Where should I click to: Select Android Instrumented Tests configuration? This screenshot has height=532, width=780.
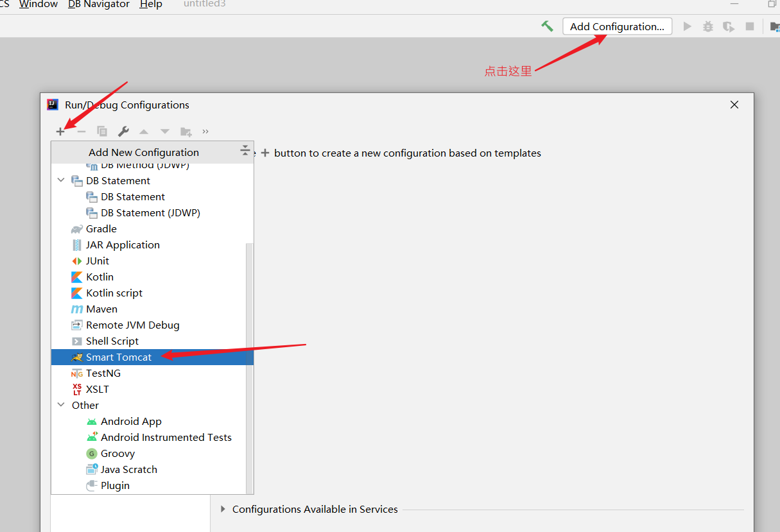[166, 438]
